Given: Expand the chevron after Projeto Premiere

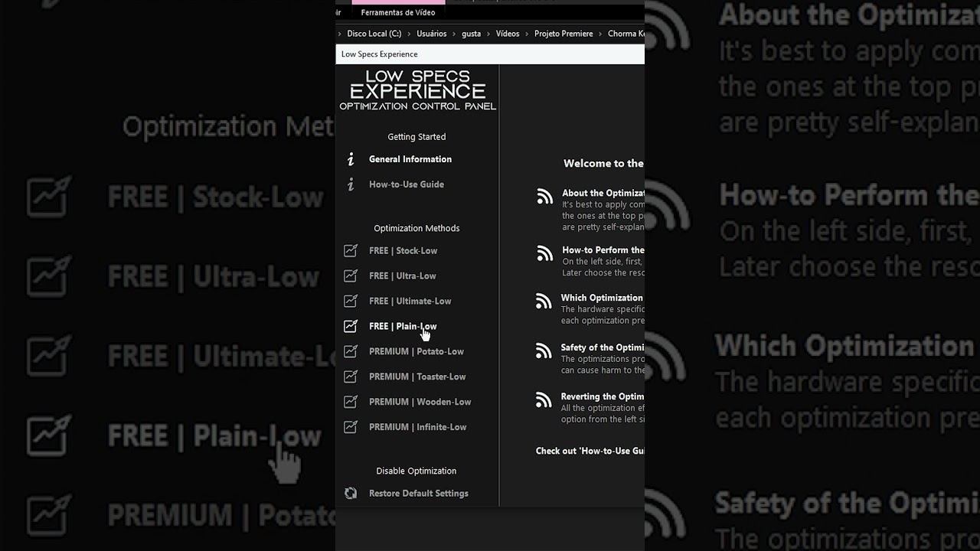Looking at the screenshot, I should click(x=600, y=34).
